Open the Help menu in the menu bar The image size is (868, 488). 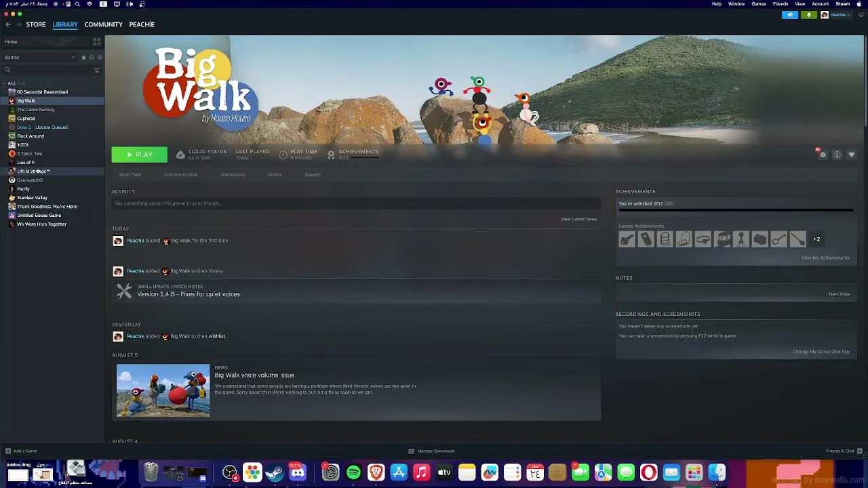[x=717, y=4]
